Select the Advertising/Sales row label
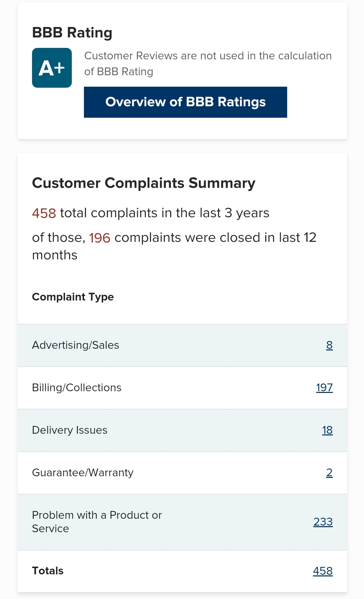Viewport: 364px width, 599px height. 75,345
